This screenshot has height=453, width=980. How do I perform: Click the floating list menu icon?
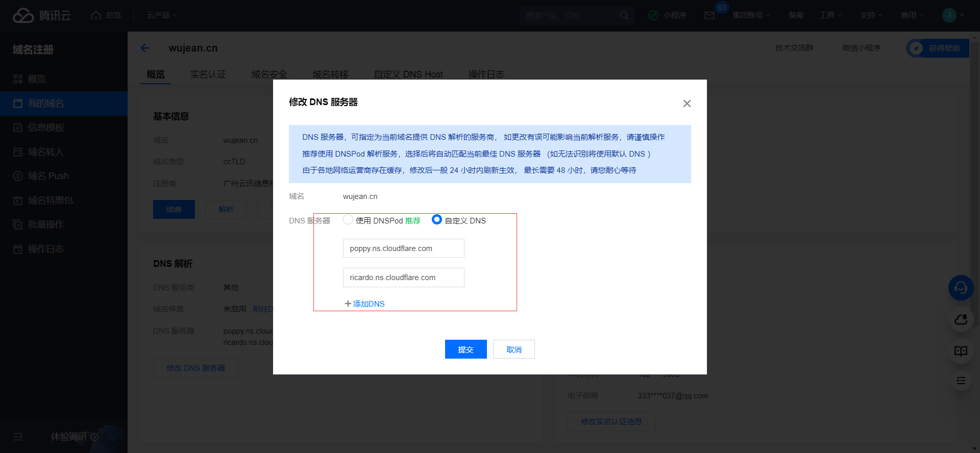(x=961, y=381)
